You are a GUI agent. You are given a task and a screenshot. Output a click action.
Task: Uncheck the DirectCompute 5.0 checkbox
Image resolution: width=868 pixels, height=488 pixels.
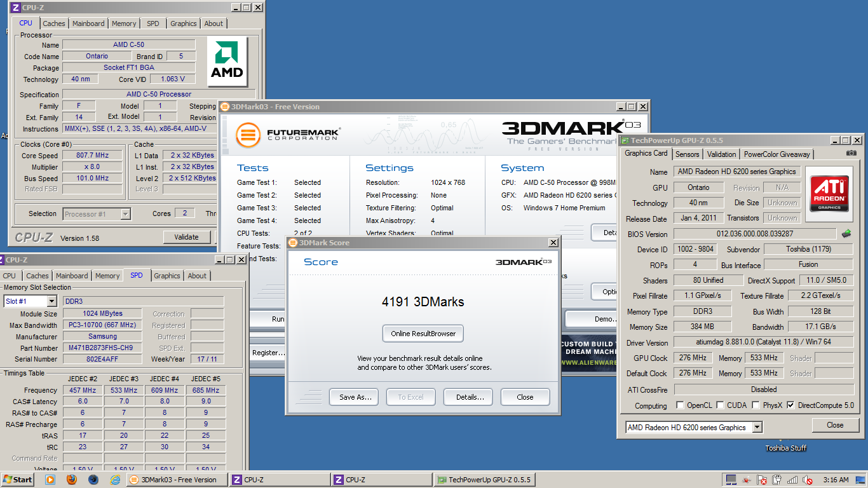790,405
